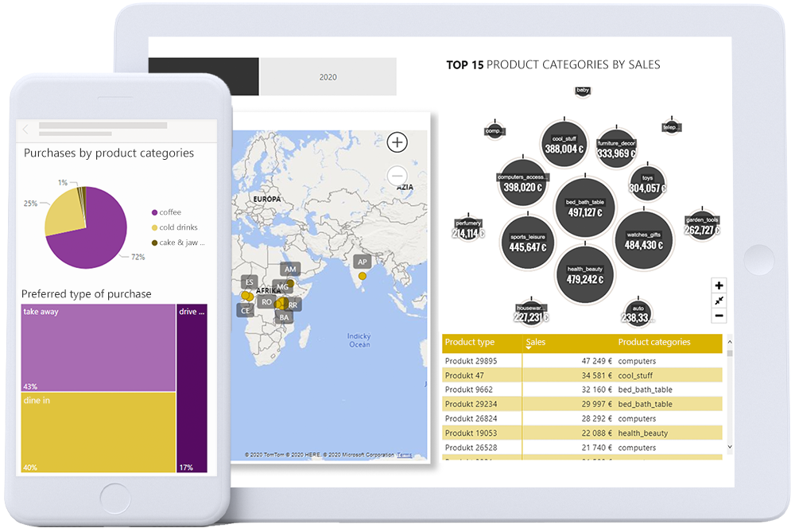This screenshot has width=795, height=532.
Task: Toggle the cake & jaw... legend item
Action: click(181, 243)
